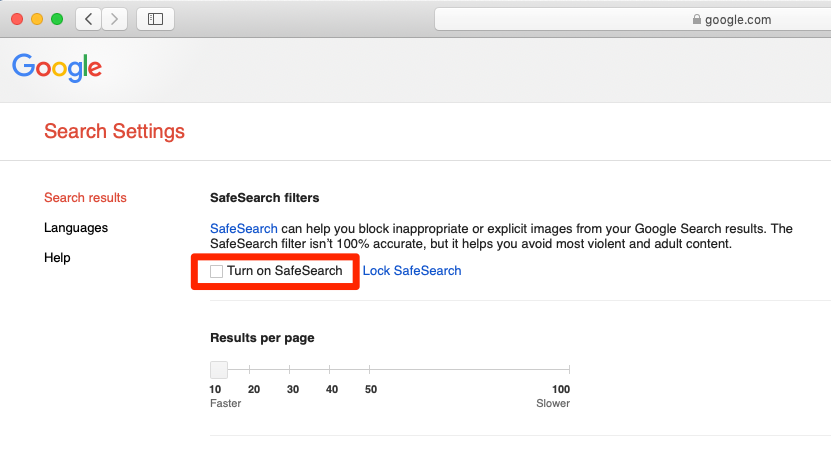Click the google.com address bar field
The width and height of the screenshot is (831, 467).
pyautogui.click(x=633, y=20)
